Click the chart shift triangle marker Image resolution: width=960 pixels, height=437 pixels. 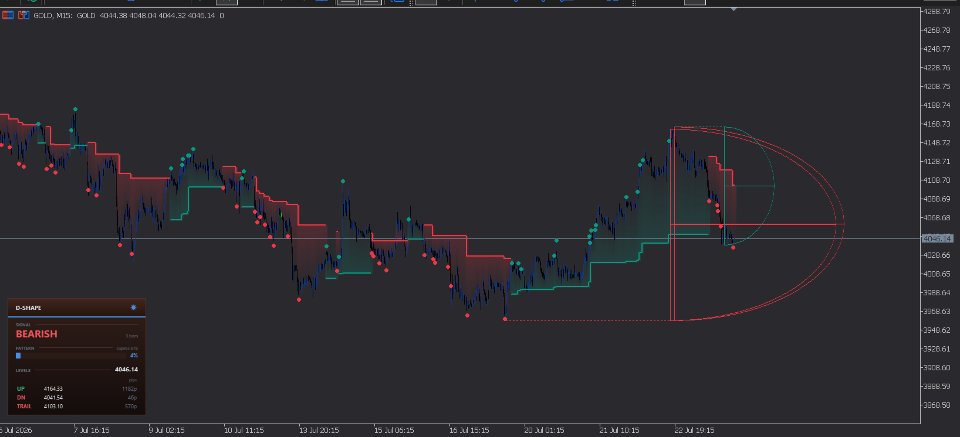733,9
